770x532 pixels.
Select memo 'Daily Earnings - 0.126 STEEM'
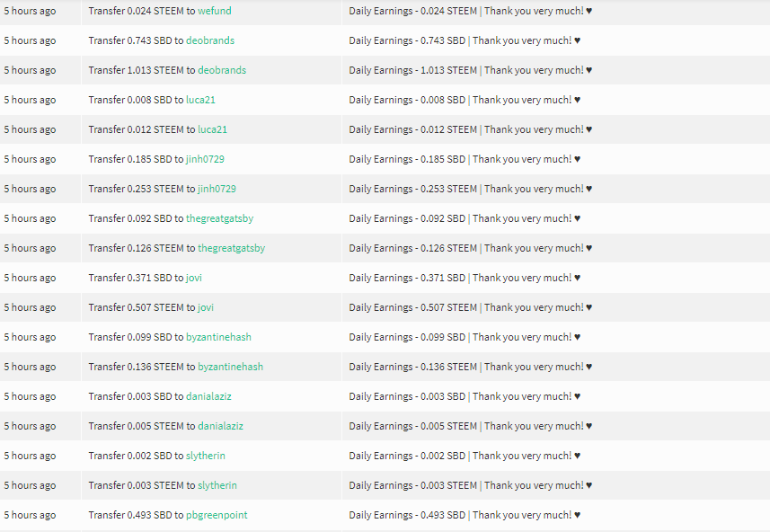pos(413,248)
